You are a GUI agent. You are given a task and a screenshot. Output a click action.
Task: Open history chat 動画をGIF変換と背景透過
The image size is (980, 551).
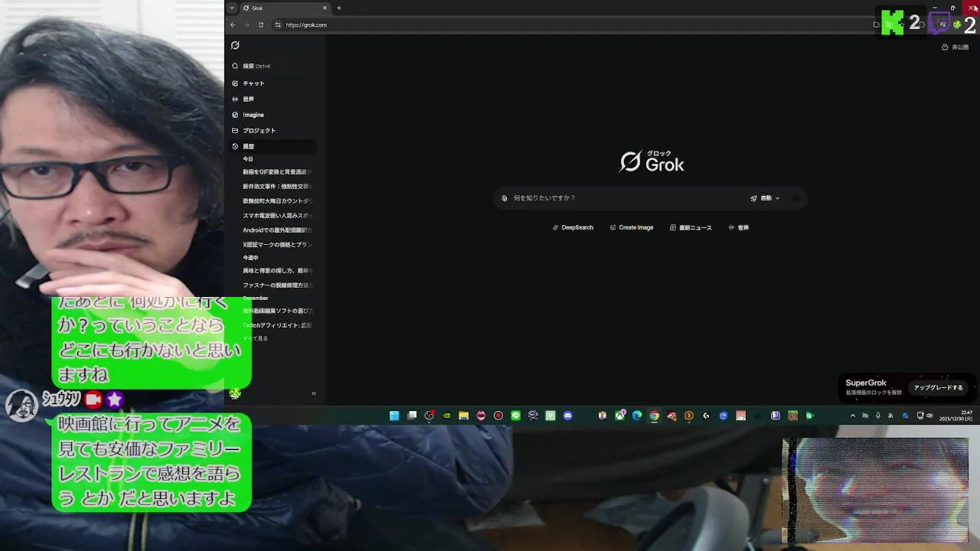tap(277, 172)
